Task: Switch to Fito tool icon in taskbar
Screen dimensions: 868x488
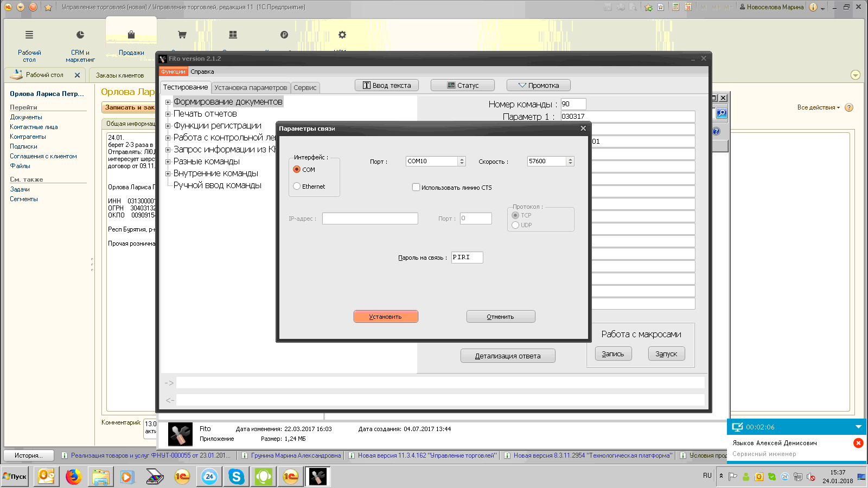Action: [x=318, y=477]
